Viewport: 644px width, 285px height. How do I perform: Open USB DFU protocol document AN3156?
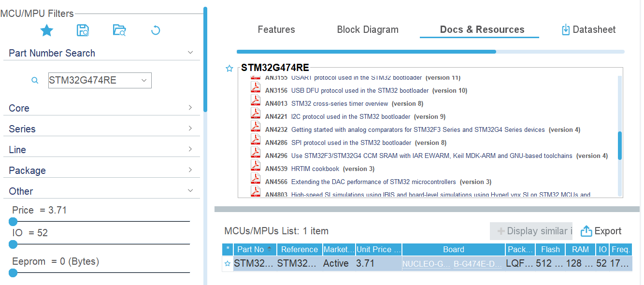coord(360,91)
